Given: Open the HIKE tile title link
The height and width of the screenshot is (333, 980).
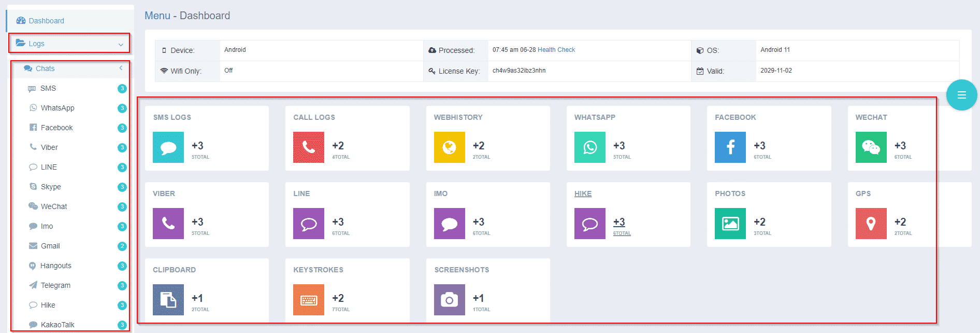Looking at the screenshot, I should (583, 193).
